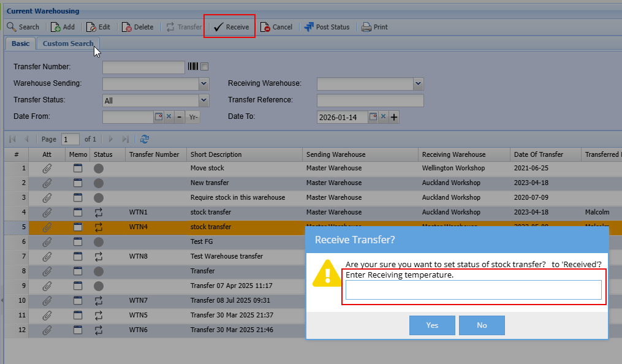Click the plus button beside Date To
Viewport: 622px width, 364px height.
pos(394,117)
